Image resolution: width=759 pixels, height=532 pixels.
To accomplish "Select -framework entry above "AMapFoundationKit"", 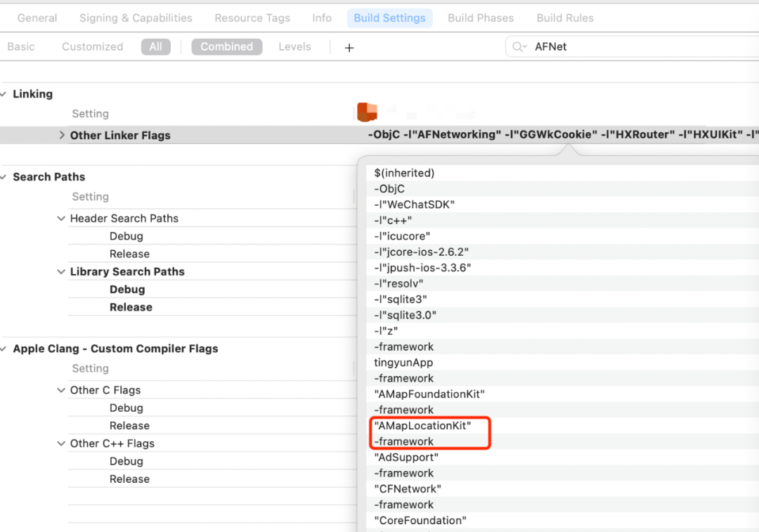I will tap(562, 378).
